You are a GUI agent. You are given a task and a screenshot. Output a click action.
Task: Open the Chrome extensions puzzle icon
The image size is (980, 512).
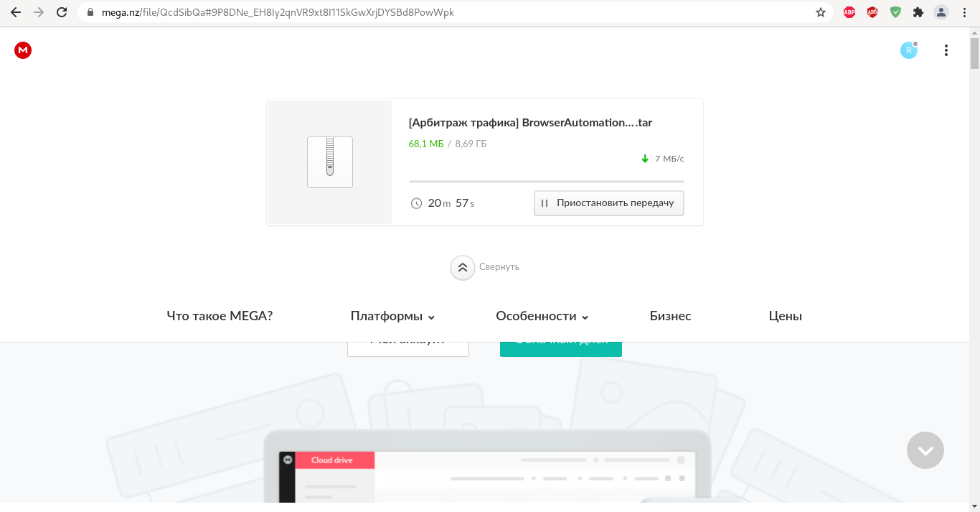(x=918, y=12)
